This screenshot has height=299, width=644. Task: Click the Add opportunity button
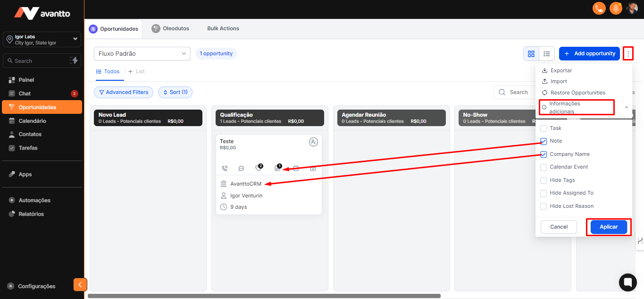[x=589, y=54]
